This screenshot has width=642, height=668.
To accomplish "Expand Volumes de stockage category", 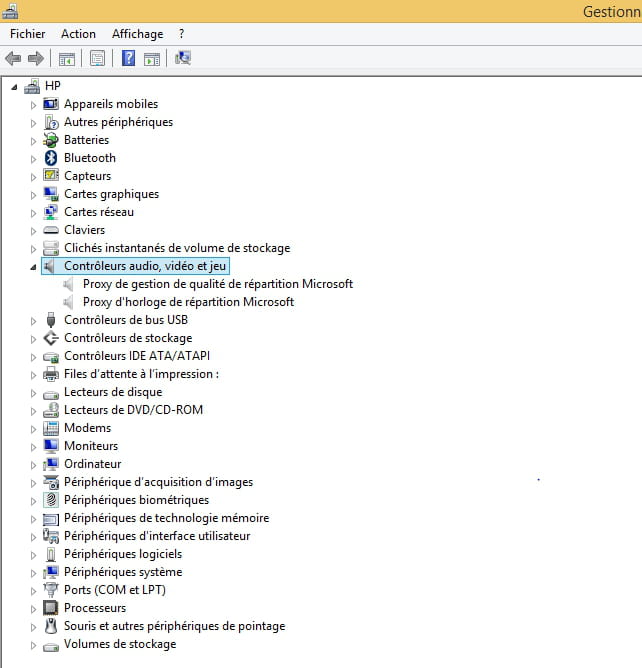I will tap(33, 645).
